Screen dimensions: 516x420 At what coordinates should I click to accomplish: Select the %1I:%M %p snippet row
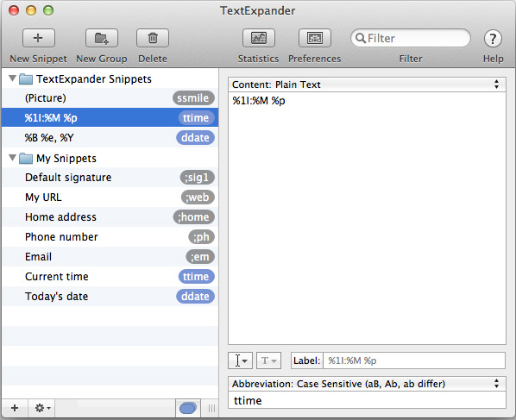(x=110, y=118)
